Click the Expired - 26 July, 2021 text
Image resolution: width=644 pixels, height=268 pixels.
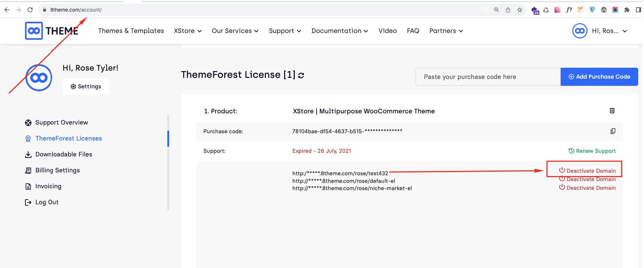(322, 151)
